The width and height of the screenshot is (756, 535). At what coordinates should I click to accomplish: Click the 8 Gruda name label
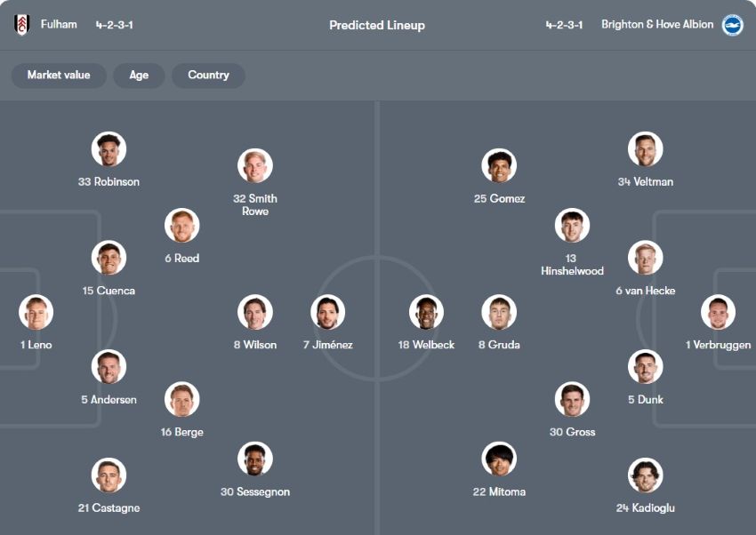coord(500,345)
